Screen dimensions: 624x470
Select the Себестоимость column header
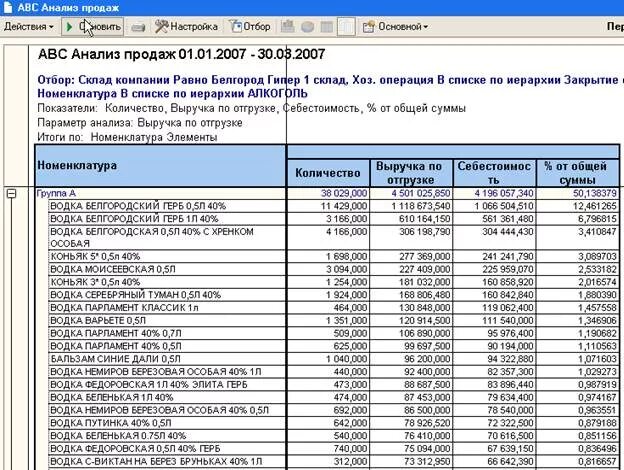[494, 173]
